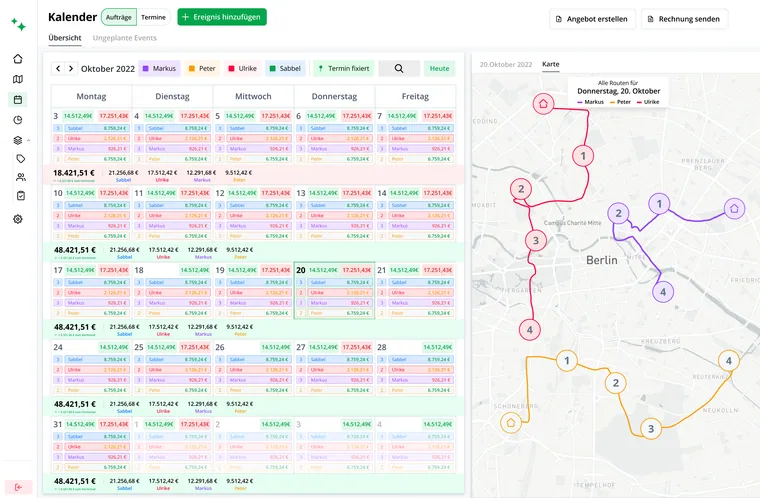Click the Donnerstag column header

point(334,96)
